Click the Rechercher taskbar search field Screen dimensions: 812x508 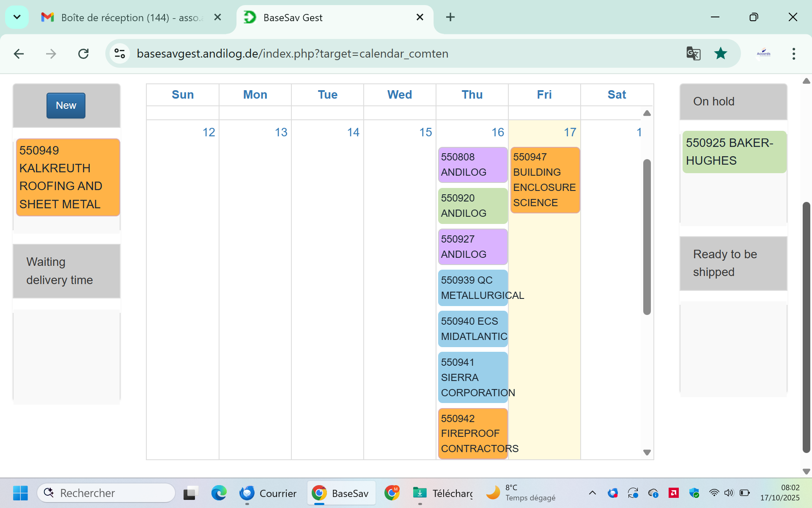[107, 493]
